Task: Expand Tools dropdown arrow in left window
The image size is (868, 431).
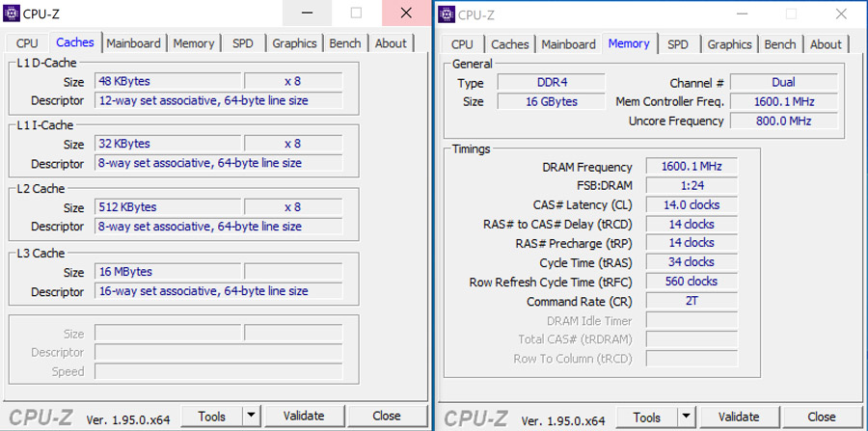Action: click(x=252, y=417)
